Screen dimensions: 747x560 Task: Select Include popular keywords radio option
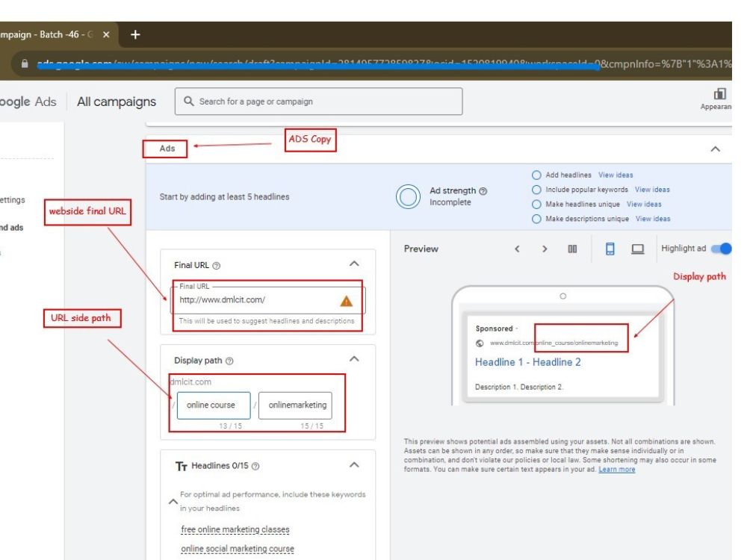click(536, 190)
